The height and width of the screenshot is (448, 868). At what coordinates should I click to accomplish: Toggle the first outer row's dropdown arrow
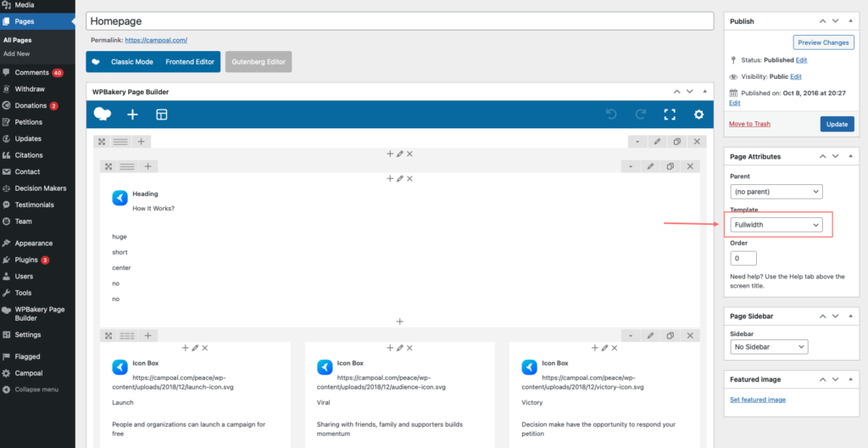pyautogui.click(x=637, y=142)
